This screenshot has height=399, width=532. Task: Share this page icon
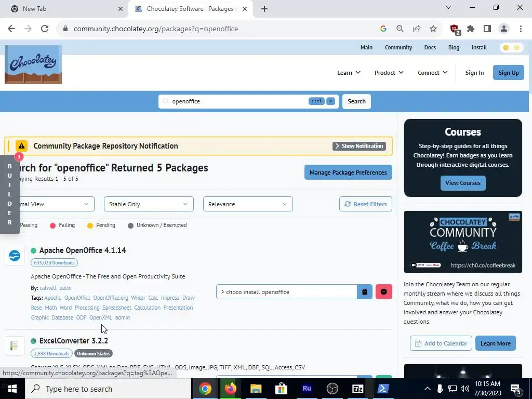(x=417, y=29)
